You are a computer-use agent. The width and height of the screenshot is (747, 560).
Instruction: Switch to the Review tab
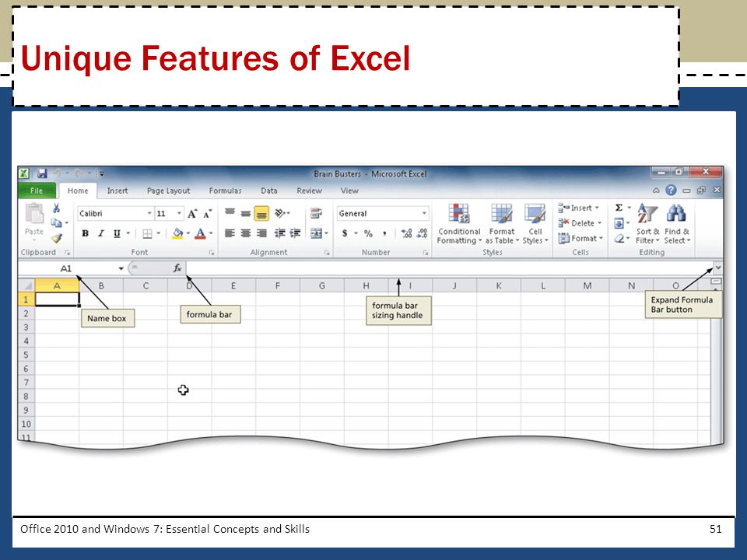click(x=309, y=191)
